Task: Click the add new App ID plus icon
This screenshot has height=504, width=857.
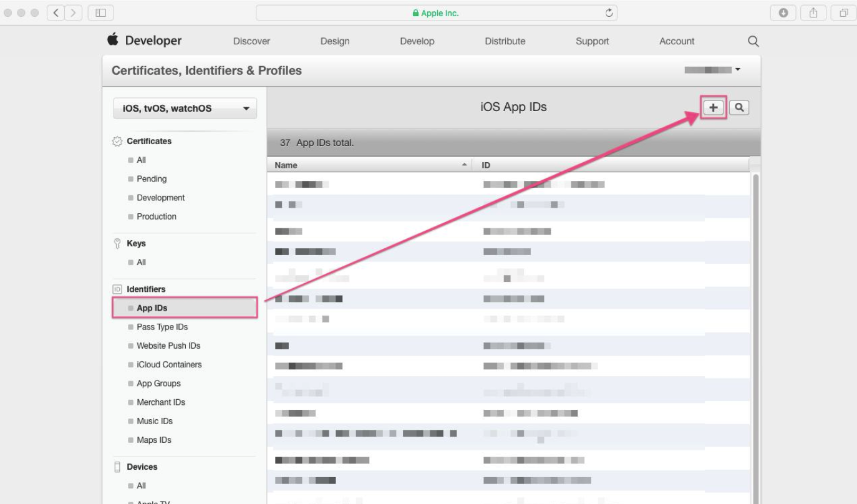Action: tap(712, 107)
